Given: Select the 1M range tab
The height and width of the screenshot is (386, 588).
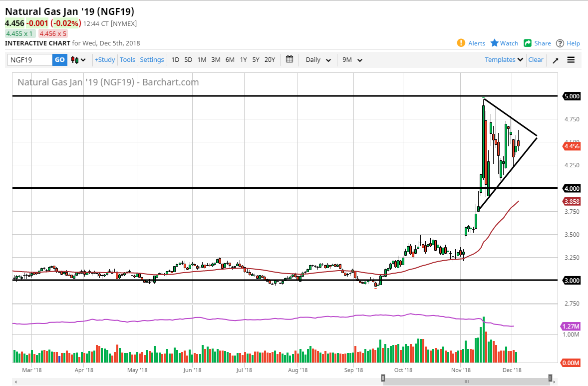Looking at the screenshot, I should (x=202, y=60).
